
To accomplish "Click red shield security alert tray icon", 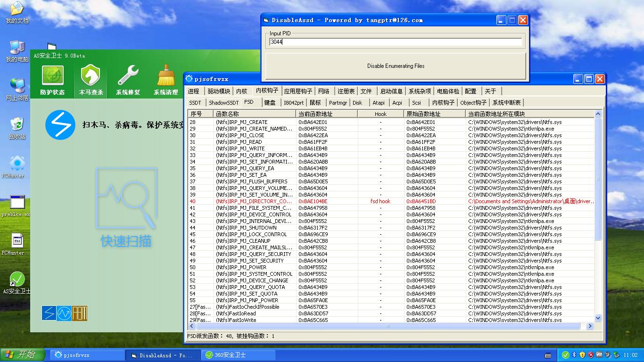I will [591, 355].
